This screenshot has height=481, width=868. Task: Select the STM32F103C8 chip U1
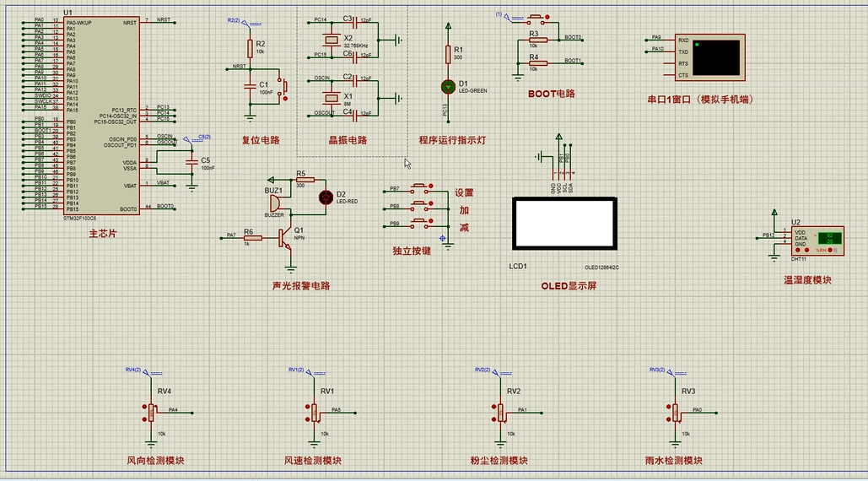point(101,116)
